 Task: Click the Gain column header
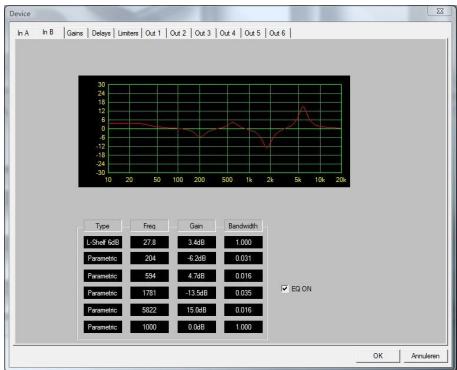pos(196,226)
